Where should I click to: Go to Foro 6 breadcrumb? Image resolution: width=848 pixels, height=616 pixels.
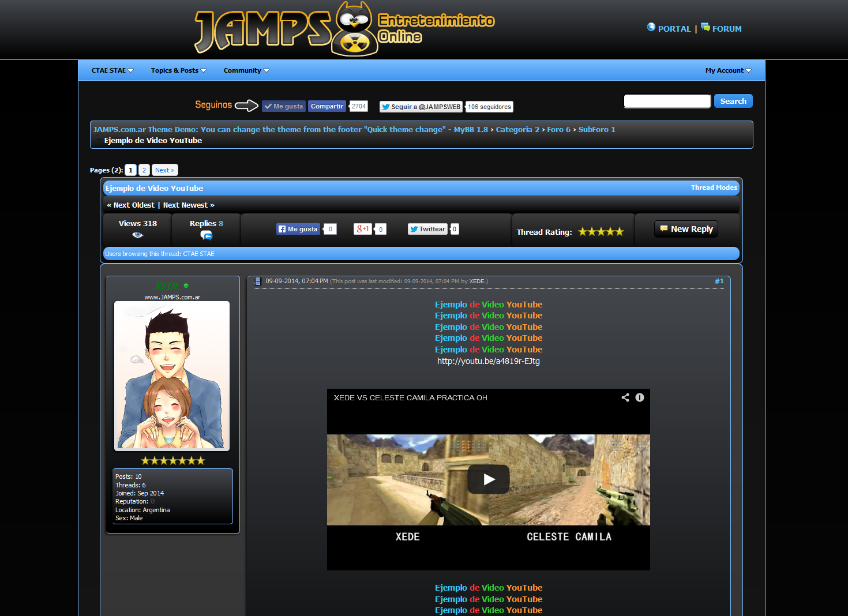point(558,129)
